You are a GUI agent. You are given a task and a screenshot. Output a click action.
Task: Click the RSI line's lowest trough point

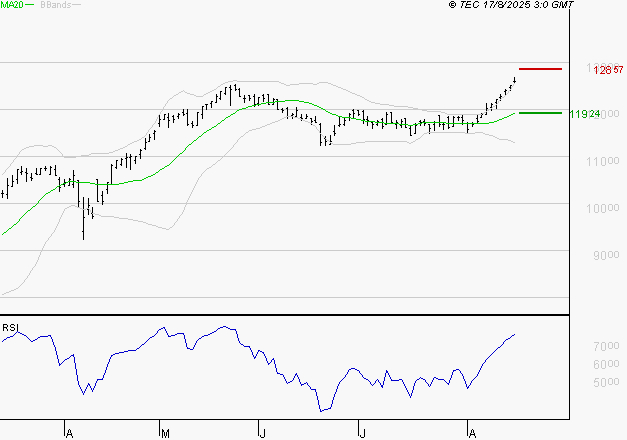(x=321, y=410)
